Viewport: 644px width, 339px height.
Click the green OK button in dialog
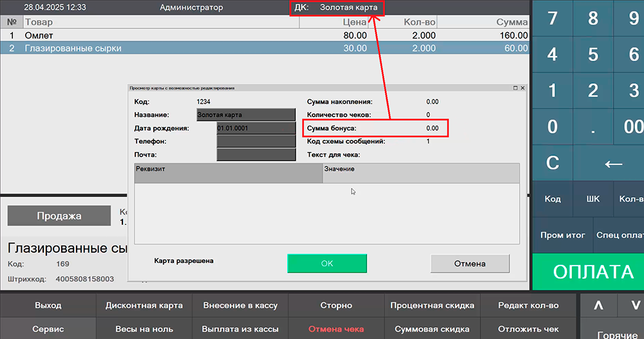[x=327, y=264]
